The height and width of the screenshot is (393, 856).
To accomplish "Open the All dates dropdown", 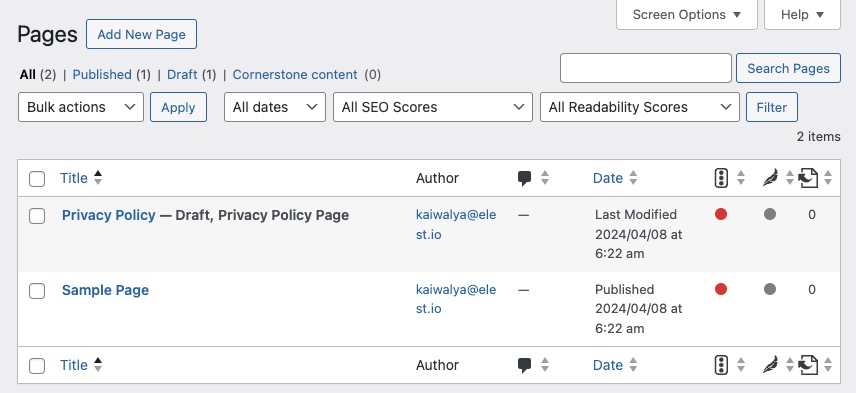I will click(x=275, y=107).
